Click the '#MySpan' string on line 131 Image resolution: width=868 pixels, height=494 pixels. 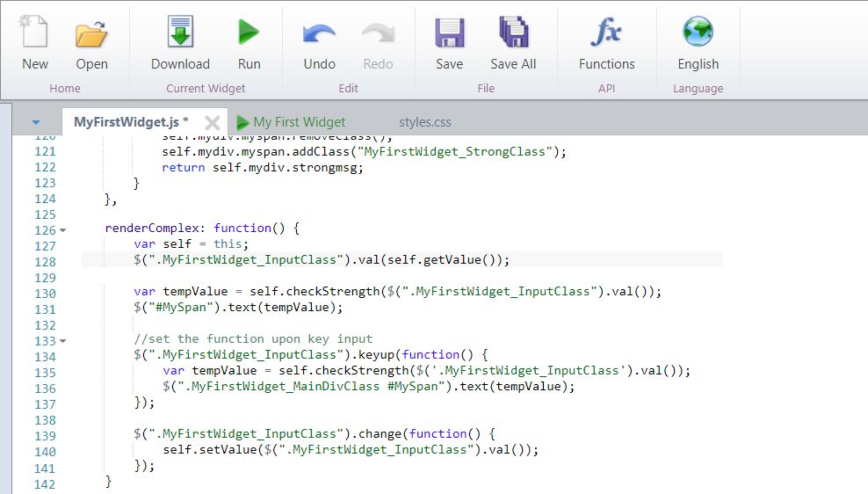pyautogui.click(x=181, y=308)
